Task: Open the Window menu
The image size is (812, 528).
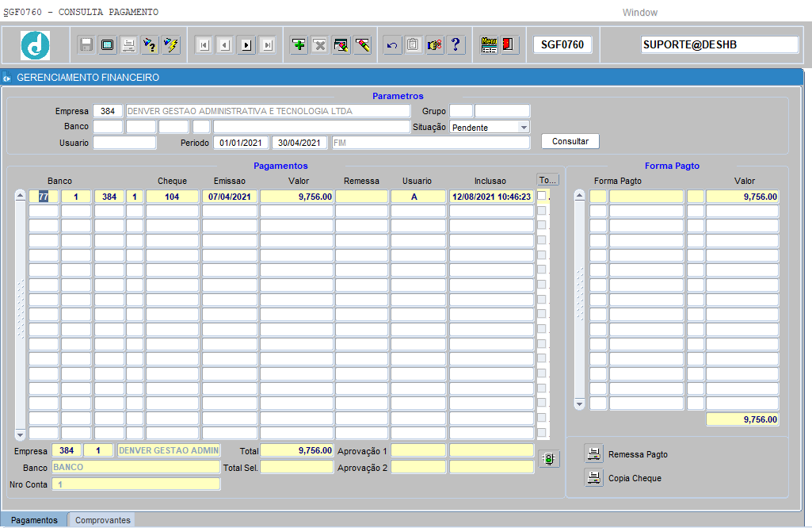Action: click(639, 13)
